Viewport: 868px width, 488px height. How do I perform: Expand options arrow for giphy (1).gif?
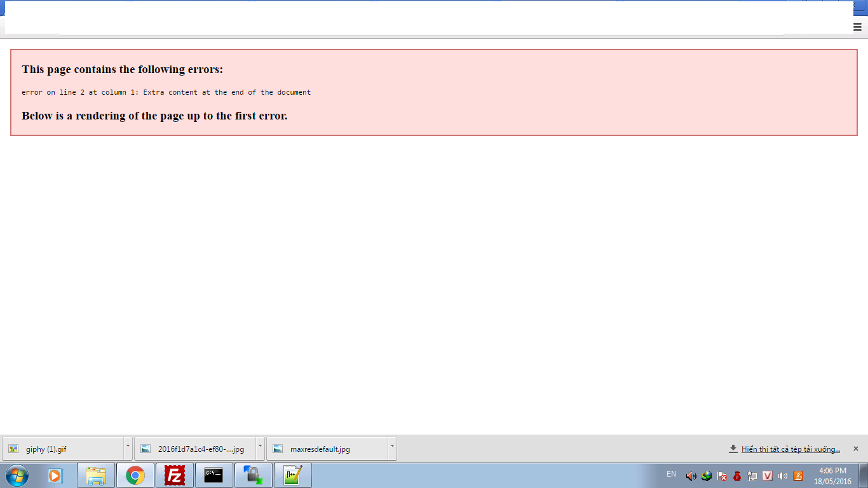128,448
